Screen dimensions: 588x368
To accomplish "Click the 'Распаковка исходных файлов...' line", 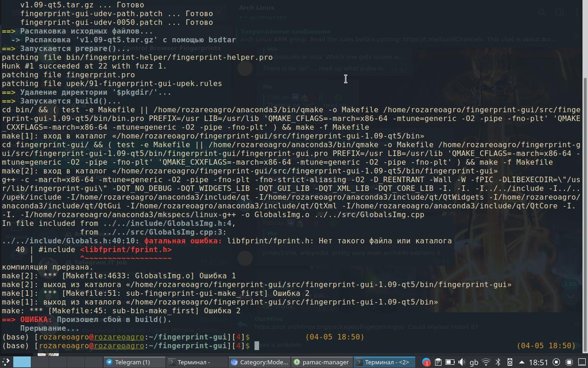I will pos(78,31).
